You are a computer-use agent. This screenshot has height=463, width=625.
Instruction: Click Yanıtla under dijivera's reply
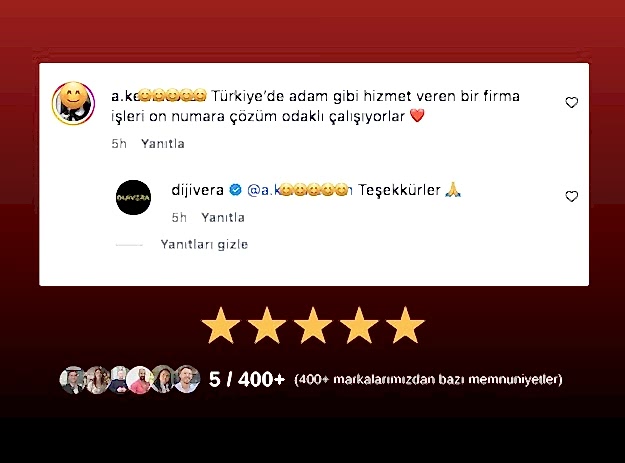point(223,218)
